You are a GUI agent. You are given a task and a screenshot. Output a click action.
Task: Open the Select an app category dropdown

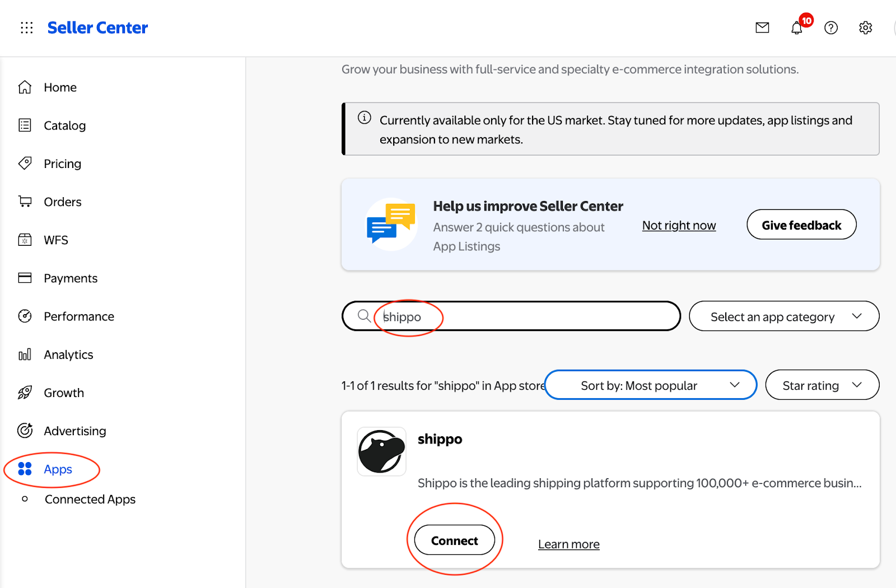click(784, 316)
